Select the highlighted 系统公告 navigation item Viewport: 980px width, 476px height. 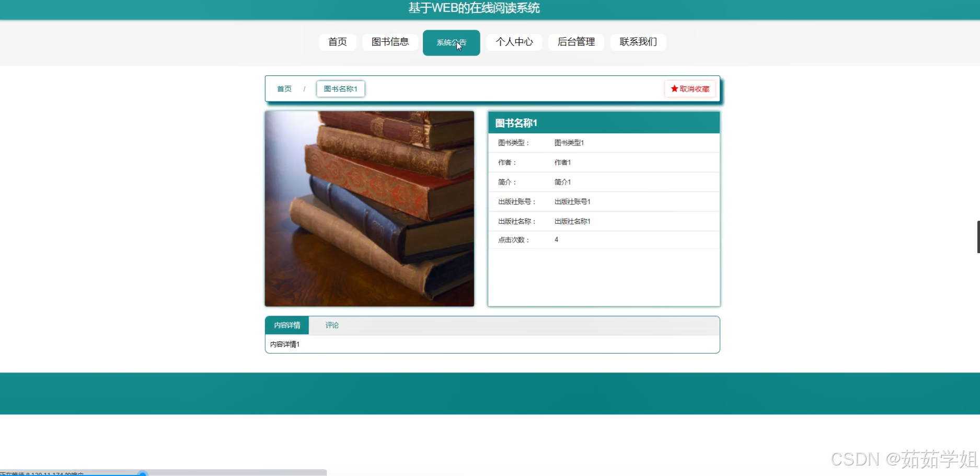click(x=451, y=42)
